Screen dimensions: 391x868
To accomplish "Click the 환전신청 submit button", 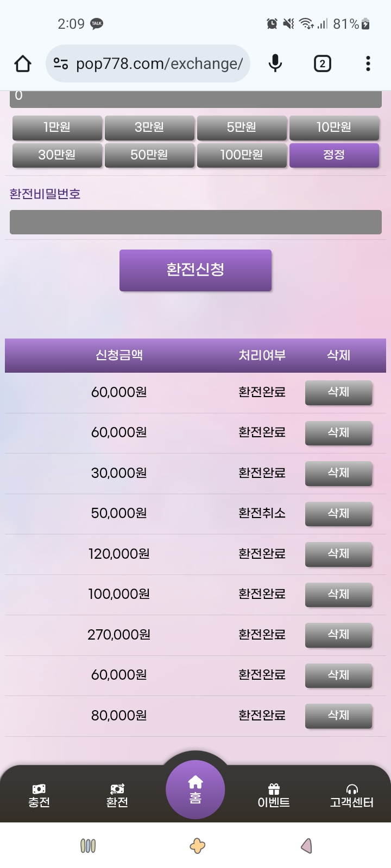I will [195, 270].
